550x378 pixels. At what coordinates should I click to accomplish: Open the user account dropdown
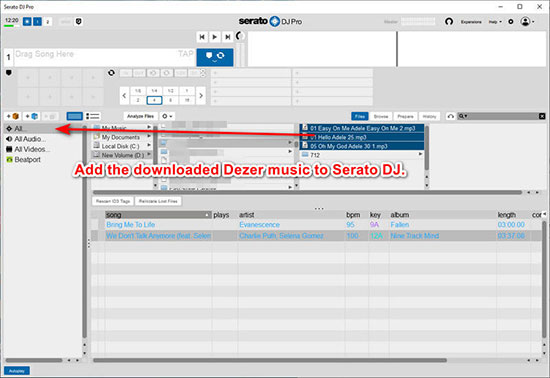[527, 22]
